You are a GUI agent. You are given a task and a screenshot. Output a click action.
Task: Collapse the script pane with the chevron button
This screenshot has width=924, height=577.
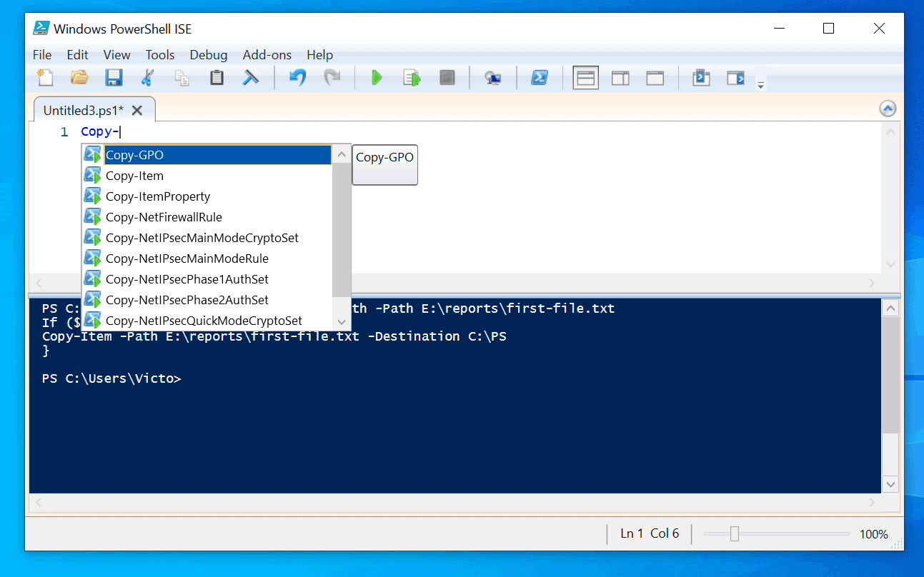tap(888, 109)
